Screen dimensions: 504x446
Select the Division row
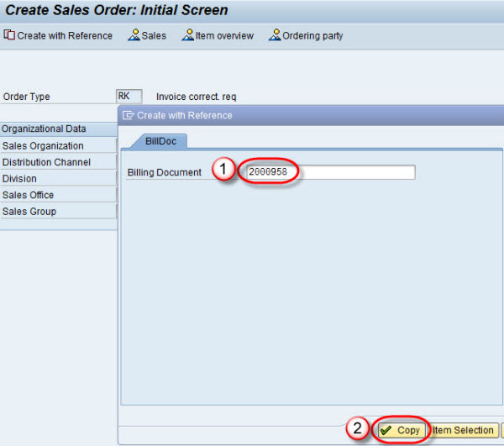coord(57,179)
